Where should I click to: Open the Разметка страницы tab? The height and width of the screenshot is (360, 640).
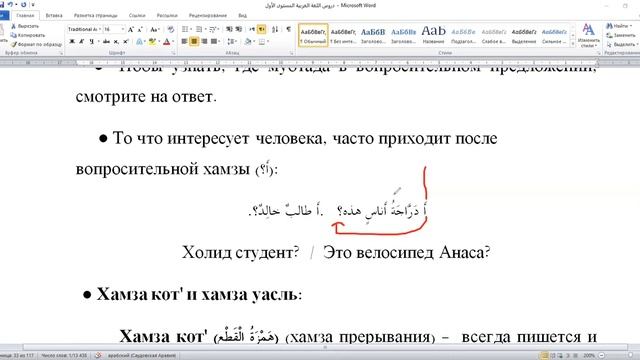tap(96, 15)
